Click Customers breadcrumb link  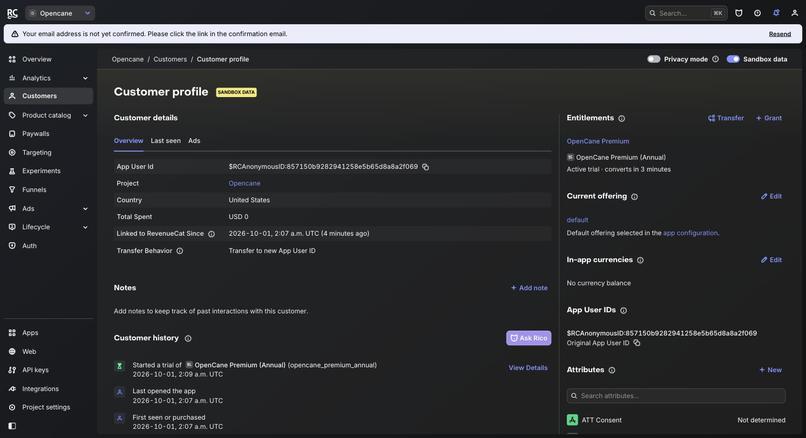[170, 59]
